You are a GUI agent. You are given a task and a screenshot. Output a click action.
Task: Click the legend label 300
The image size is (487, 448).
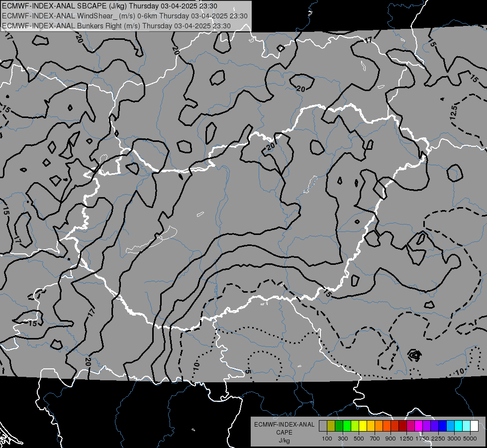pyautogui.click(x=343, y=439)
